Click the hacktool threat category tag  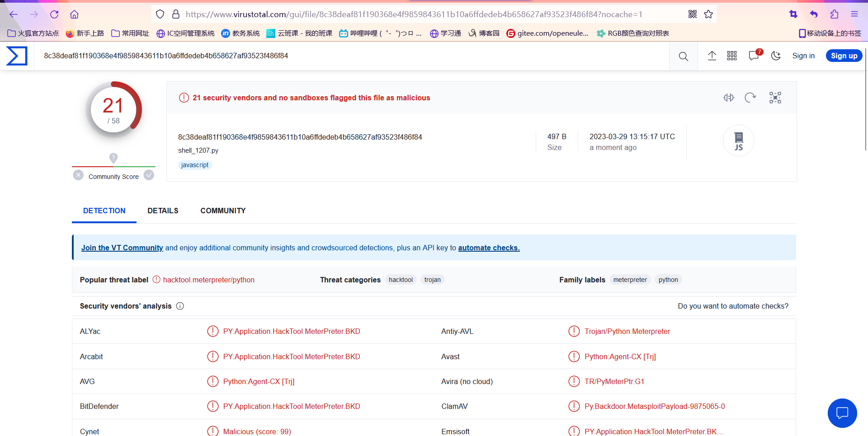coord(401,280)
